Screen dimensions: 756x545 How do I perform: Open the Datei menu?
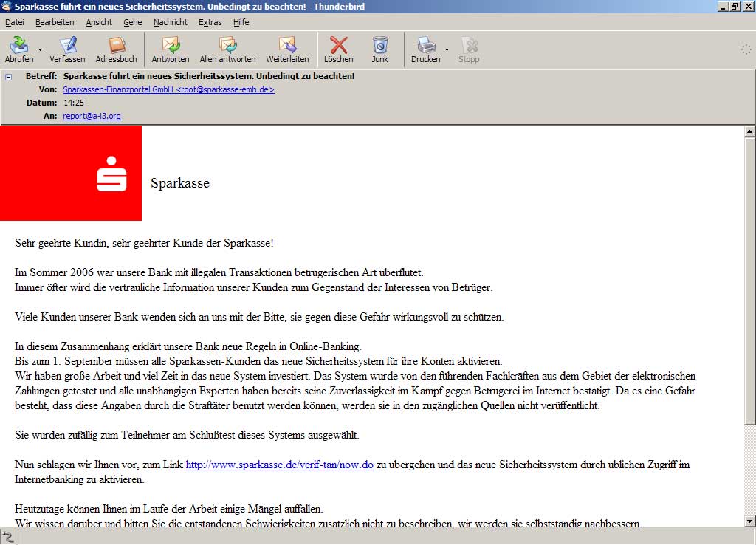[15, 22]
